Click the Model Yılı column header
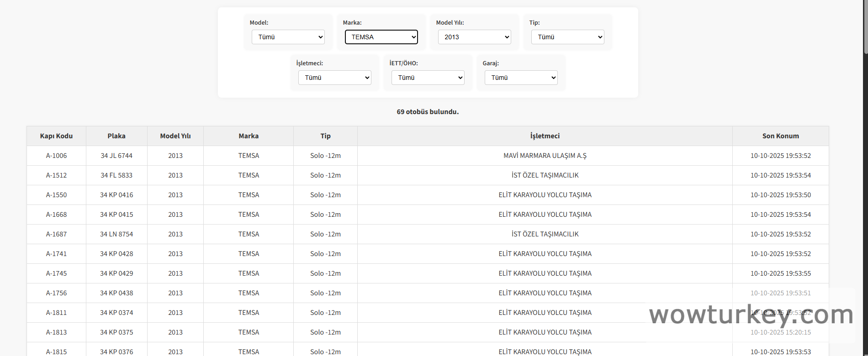Screen dimensions: 868x356 coord(175,136)
